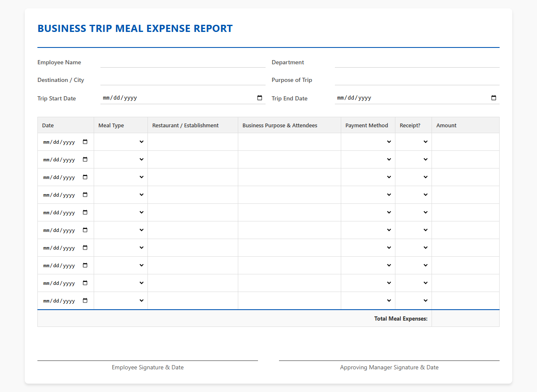Expand the Receipt? dropdown in sixth row
Screen dimensions: 537x392
(x=413, y=230)
